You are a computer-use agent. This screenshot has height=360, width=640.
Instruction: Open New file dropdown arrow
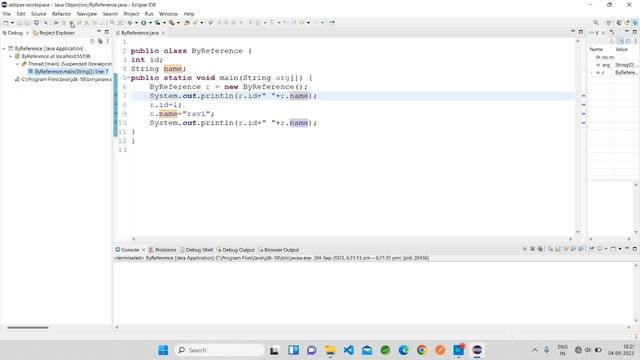12,23
